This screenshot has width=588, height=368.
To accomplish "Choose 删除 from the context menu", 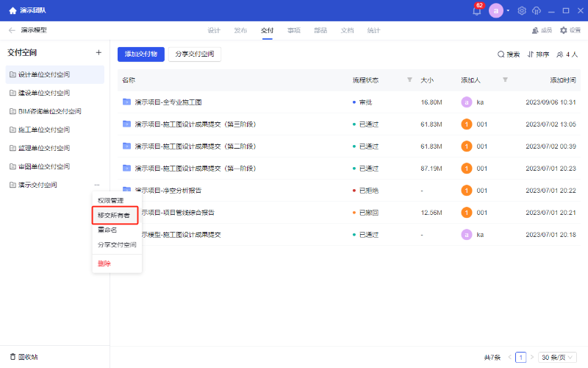I will [104, 263].
